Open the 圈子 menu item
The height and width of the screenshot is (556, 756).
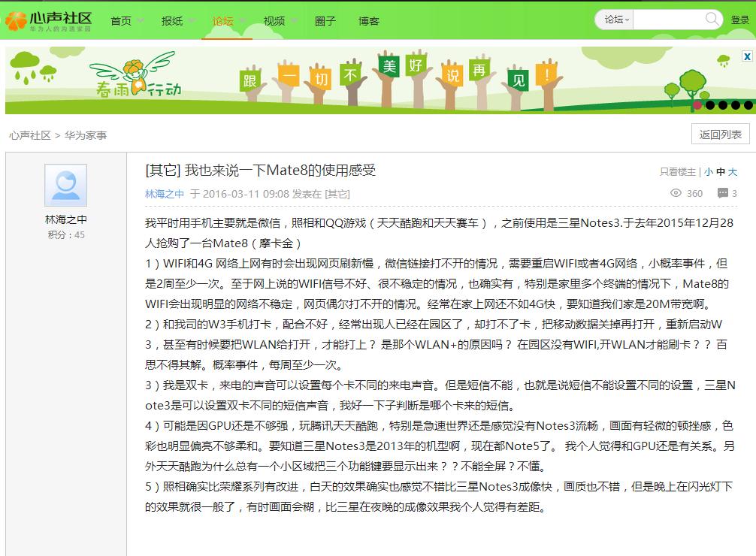point(324,22)
